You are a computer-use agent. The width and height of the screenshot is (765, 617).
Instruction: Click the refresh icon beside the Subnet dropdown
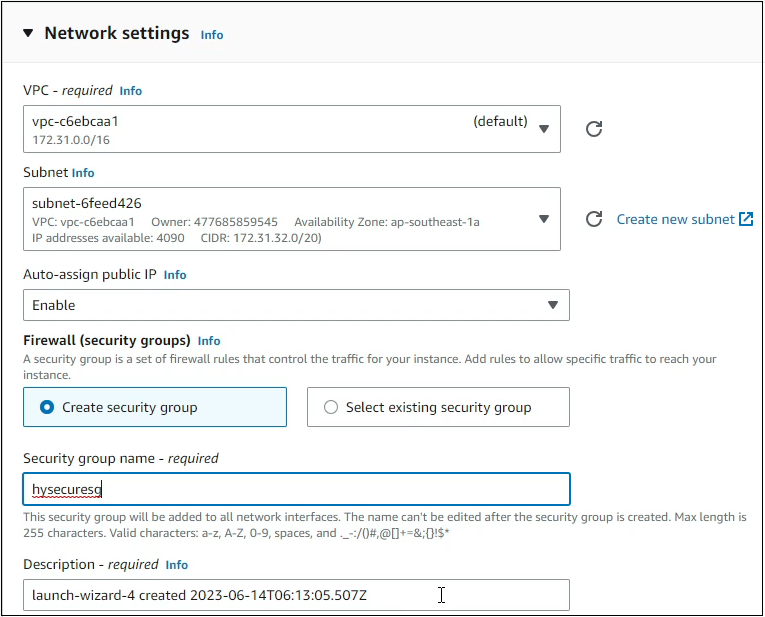(593, 219)
